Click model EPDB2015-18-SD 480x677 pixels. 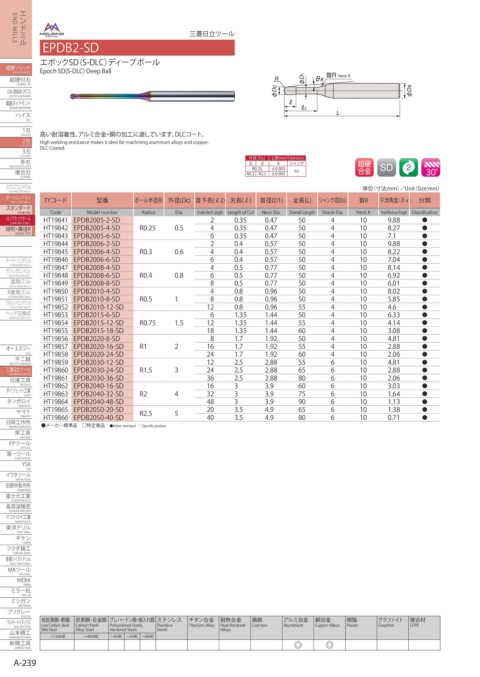(99, 331)
